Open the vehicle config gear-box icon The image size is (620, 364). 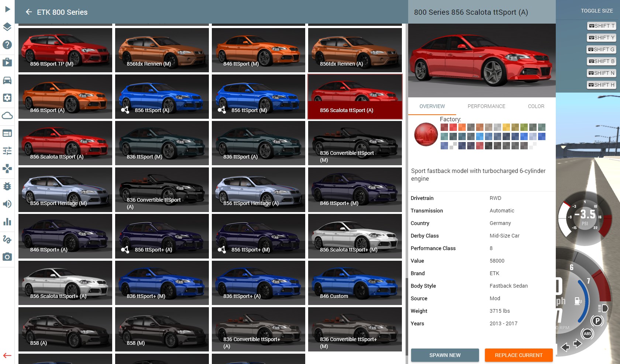[7, 98]
